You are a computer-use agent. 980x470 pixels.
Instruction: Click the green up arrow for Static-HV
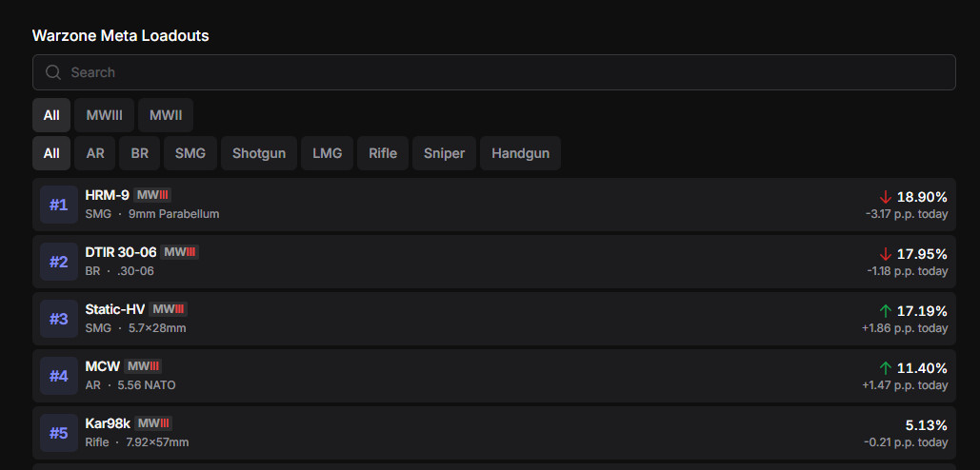pyautogui.click(x=886, y=311)
